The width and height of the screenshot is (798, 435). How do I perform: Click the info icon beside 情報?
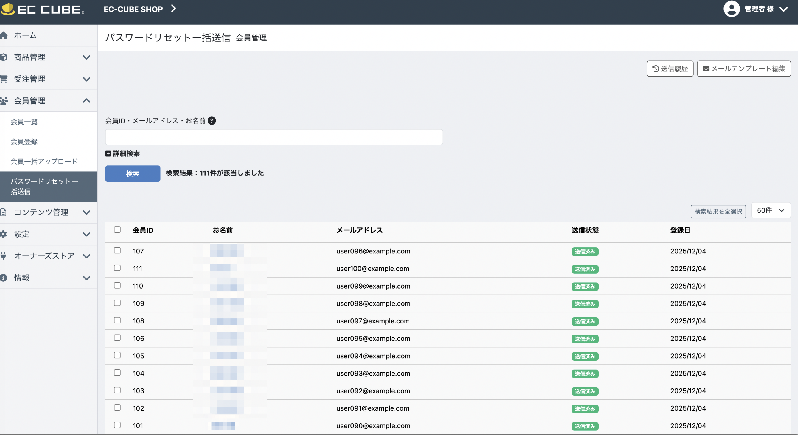tap(4, 278)
